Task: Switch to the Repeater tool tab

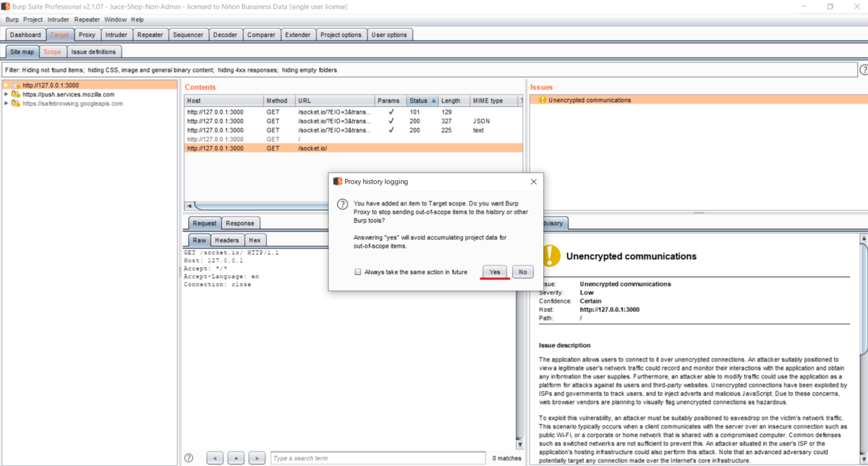Action: (150, 35)
